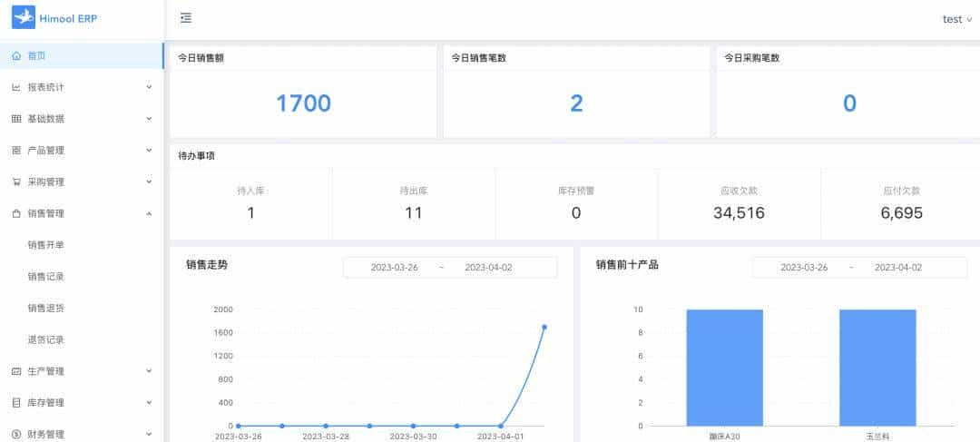The image size is (980, 442).
Task: Click the coin icon beside 财务管理
Action: coord(17,434)
